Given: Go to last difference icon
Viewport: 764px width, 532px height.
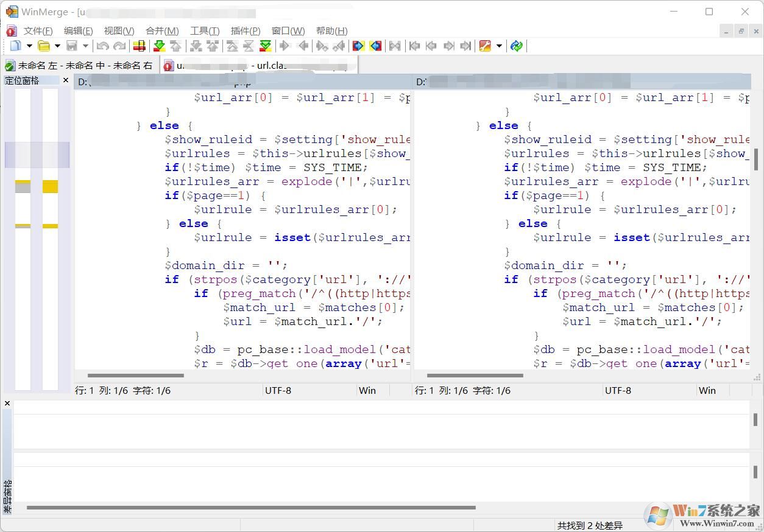Looking at the screenshot, I should 265,46.
